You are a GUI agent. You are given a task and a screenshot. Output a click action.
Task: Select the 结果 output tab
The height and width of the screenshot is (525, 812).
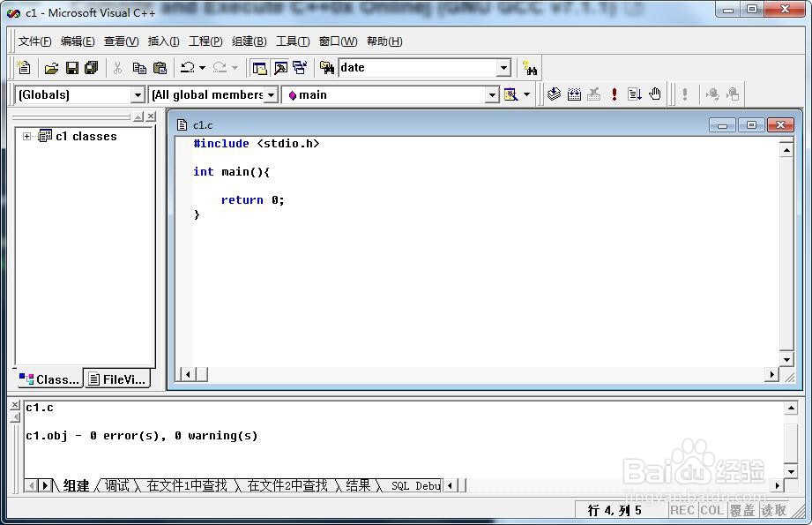(358, 485)
